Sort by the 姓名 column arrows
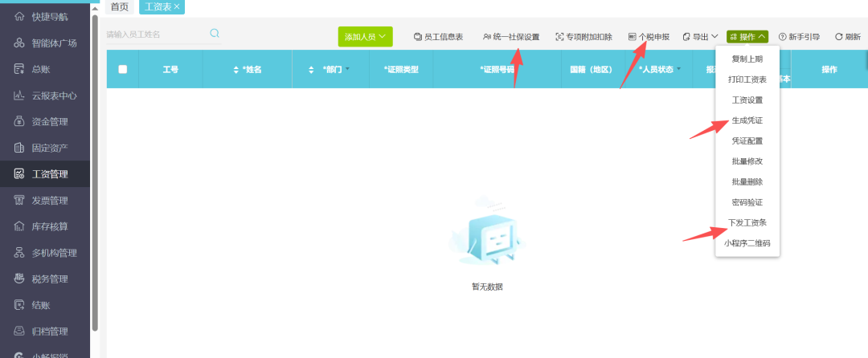This screenshot has width=868, height=358. click(x=236, y=70)
